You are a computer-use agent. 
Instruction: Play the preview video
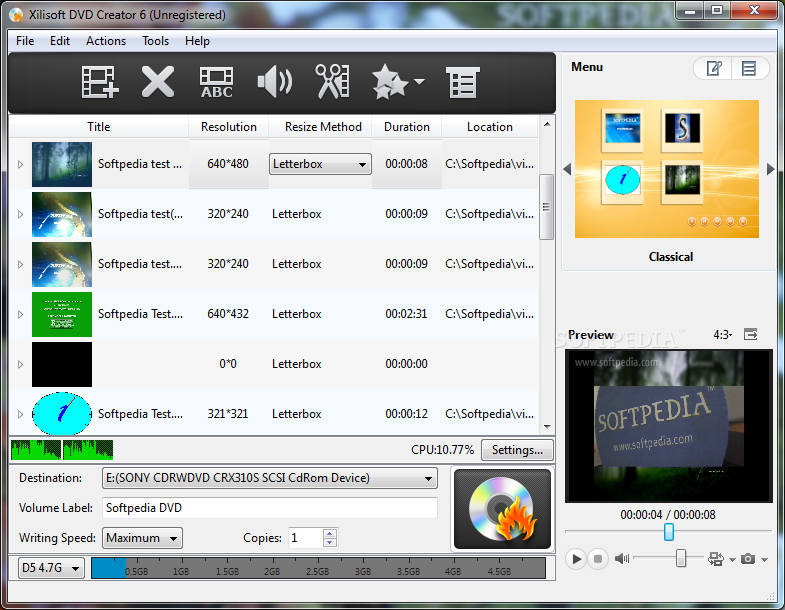pyautogui.click(x=576, y=558)
